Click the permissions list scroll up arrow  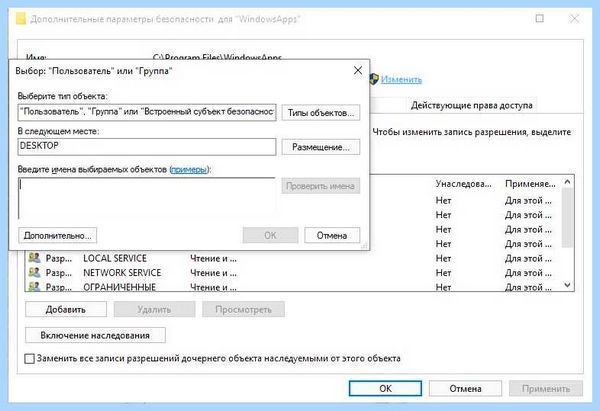click(567, 182)
